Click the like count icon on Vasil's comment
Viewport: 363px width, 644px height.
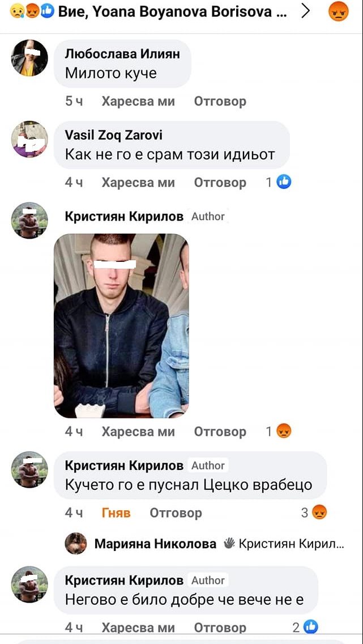(x=284, y=181)
